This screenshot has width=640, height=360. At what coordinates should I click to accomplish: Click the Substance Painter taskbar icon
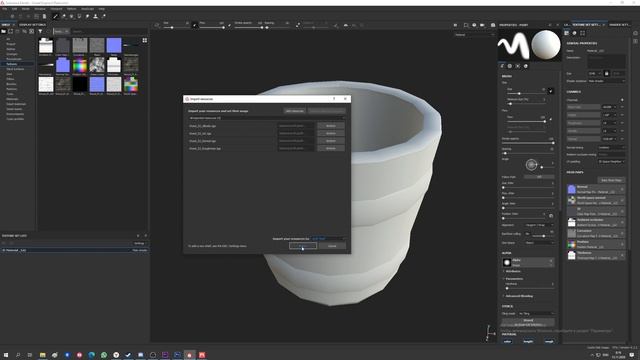pos(189,355)
